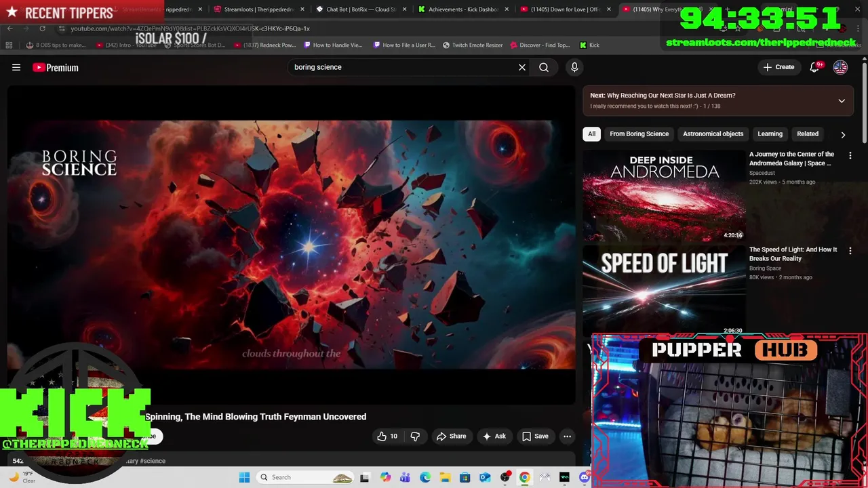The image size is (868, 488).
Task: Open Copilot from the taskbar
Action: click(385, 477)
